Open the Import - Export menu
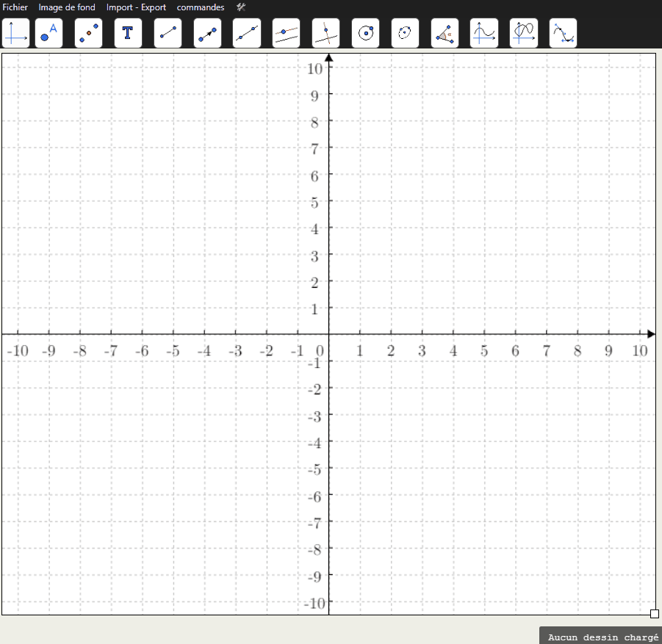 tap(136, 7)
